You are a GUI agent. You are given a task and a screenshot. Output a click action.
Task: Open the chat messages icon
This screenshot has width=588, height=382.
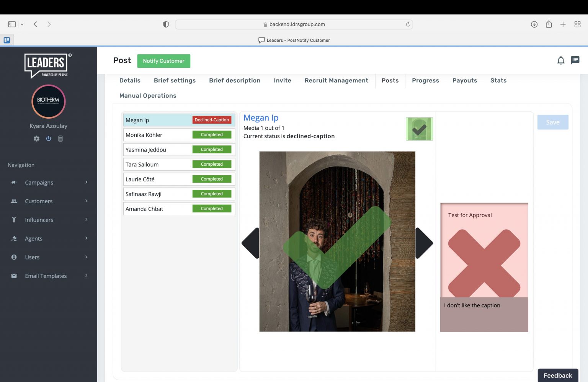pos(575,60)
